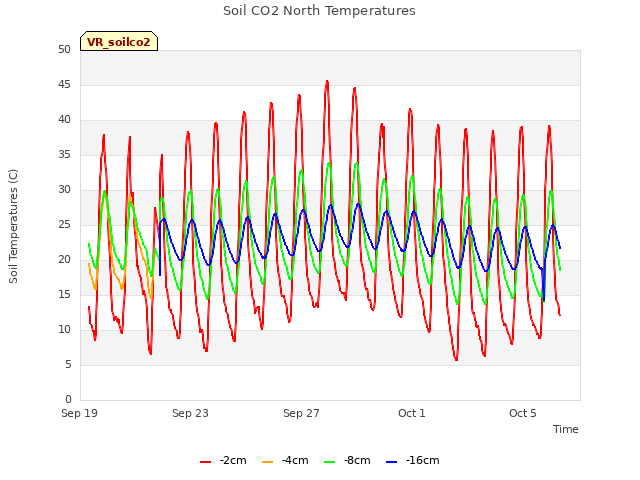
Task: Toggle the -4cm legend entry
Action: coord(285,460)
